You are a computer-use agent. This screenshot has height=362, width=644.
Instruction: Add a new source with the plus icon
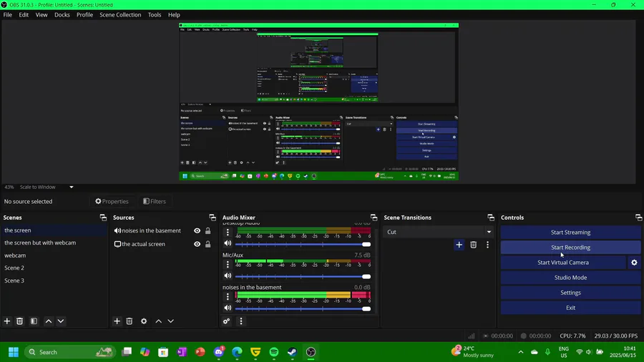117,321
